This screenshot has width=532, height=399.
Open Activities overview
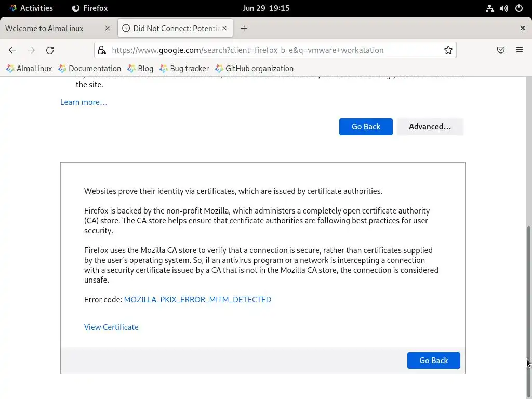tap(31, 8)
